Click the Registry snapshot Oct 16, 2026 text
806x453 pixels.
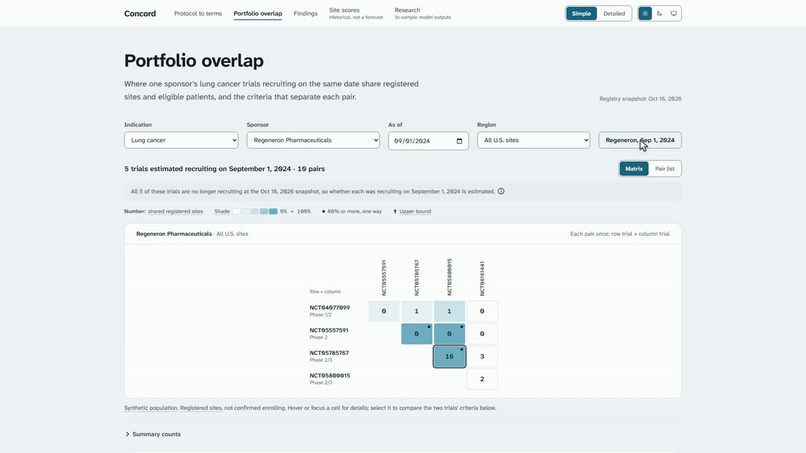(x=640, y=99)
